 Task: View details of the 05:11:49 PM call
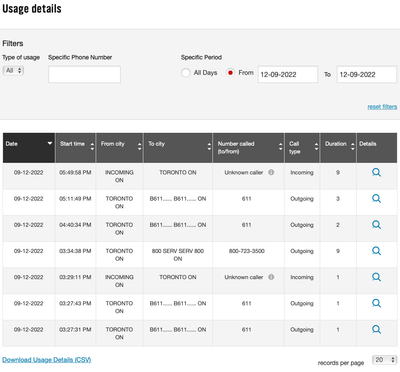376,199
